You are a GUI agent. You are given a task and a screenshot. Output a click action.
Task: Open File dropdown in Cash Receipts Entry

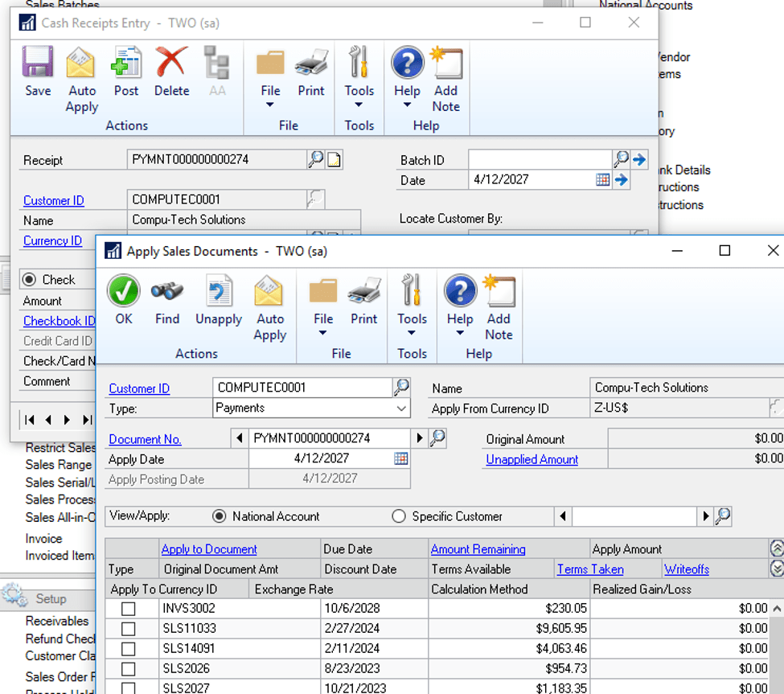click(x=270, y=92)
